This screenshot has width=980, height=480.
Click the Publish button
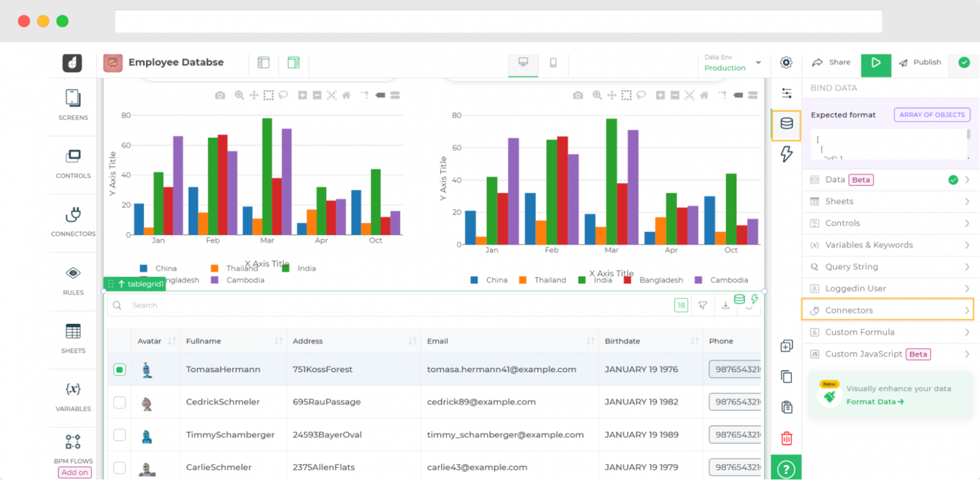point(920,62)
